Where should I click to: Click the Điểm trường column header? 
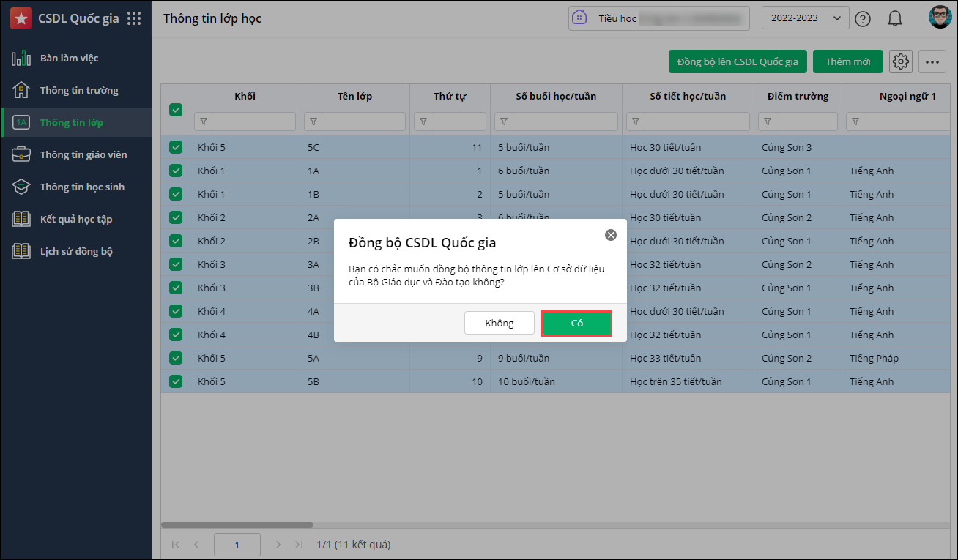coord(798,96)
